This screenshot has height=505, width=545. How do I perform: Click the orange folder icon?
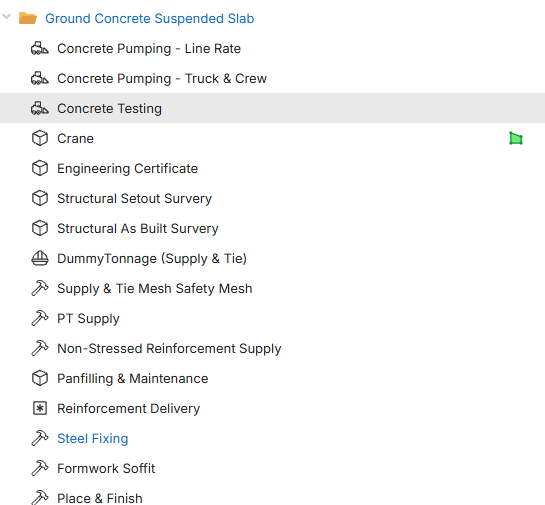point(28,18)
